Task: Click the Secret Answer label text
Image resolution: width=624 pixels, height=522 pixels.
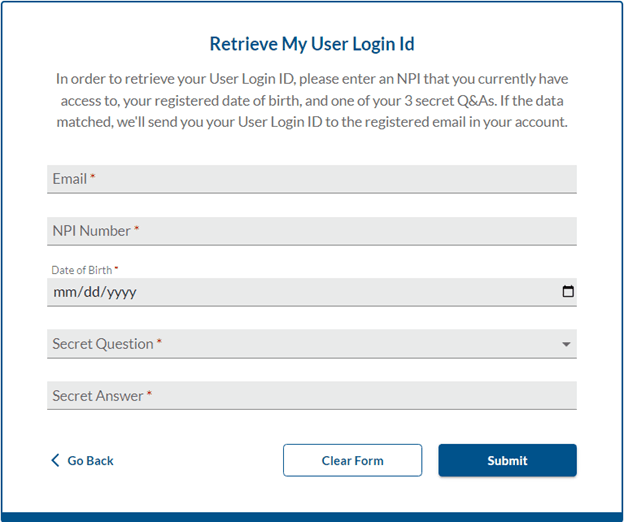Action: 98,396
